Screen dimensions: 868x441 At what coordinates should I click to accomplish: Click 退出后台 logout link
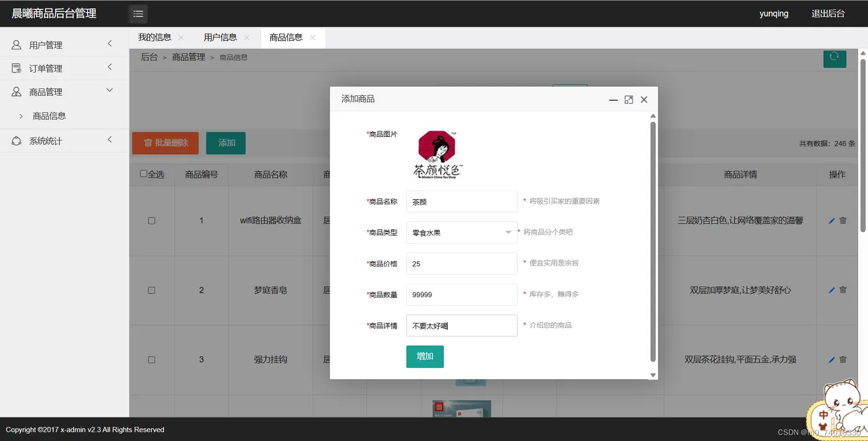point(828,14)
